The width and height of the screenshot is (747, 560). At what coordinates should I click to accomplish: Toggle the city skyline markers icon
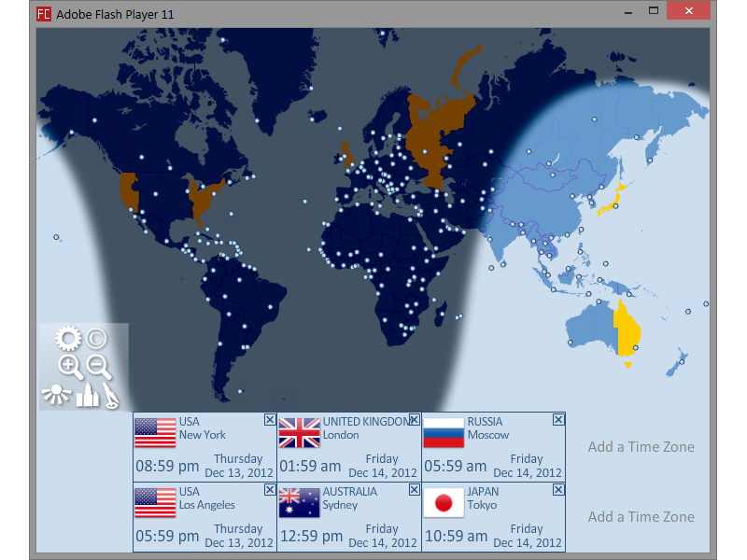coord(86,396)
